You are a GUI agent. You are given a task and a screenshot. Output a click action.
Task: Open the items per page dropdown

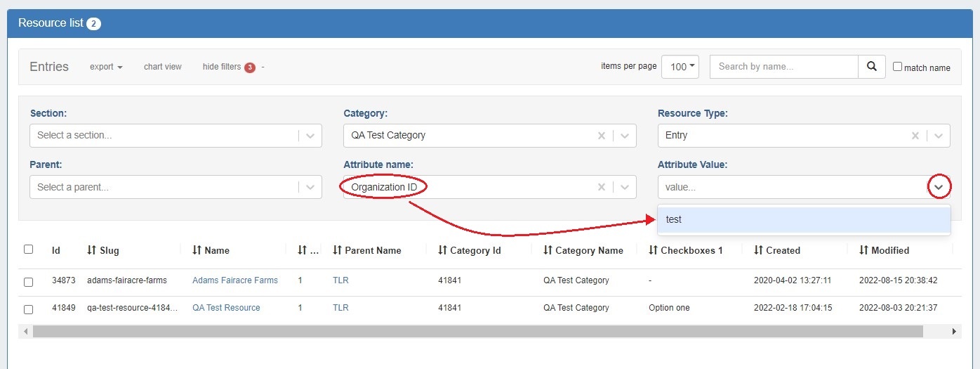click(x=680, y=67)
